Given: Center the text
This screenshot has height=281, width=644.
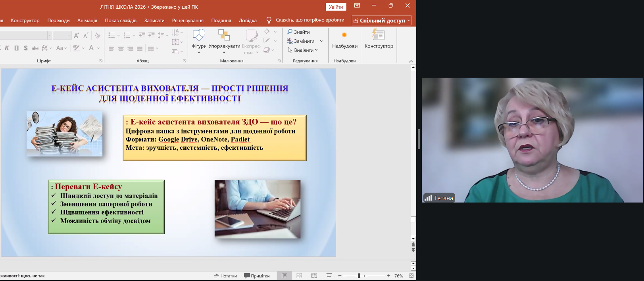Looking at the screenshot, I should (121, 48).
